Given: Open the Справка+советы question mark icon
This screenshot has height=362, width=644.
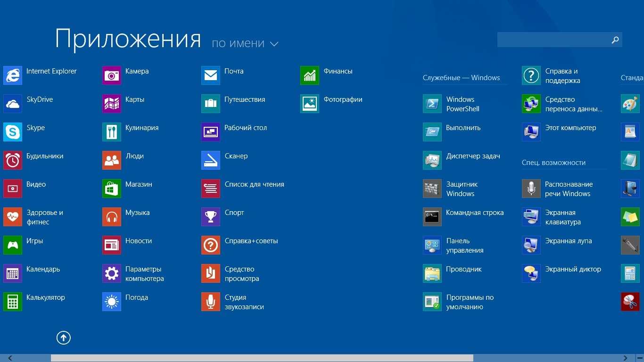Looking at the screenshot, I should [x=211, y=245].
